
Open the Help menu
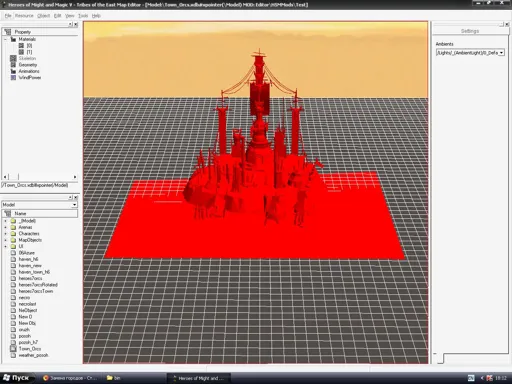[x=96, y=16]
